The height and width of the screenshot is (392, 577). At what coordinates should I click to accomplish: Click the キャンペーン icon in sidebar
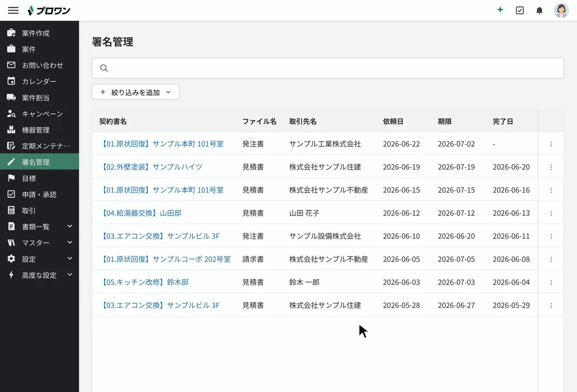pos(11,114)
